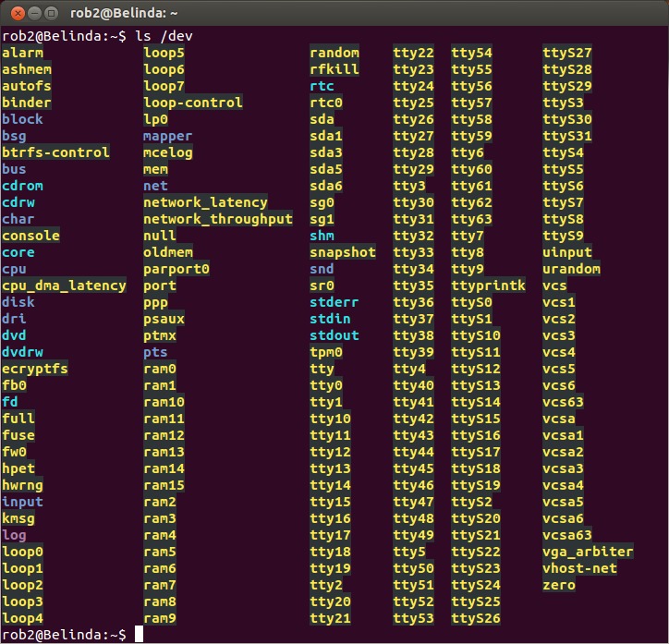Click the window title rob2@Belinda: ~
The width and height of the screenshot is (669, 644).
point(124,13)
